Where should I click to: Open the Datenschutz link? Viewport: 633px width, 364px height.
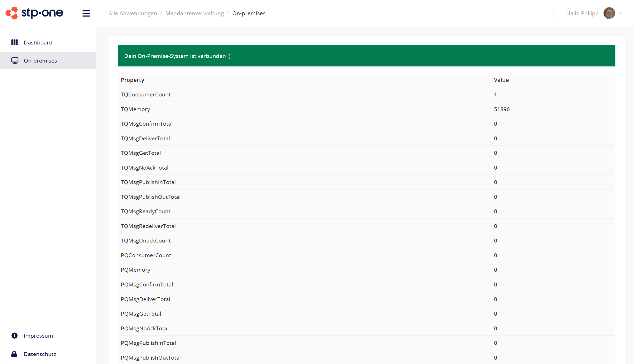(40, 354)
